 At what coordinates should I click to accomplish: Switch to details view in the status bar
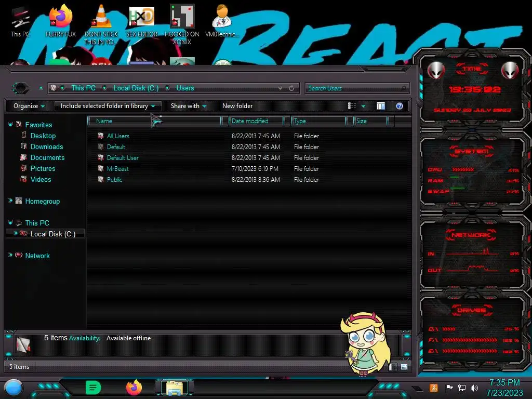[392, 367]
